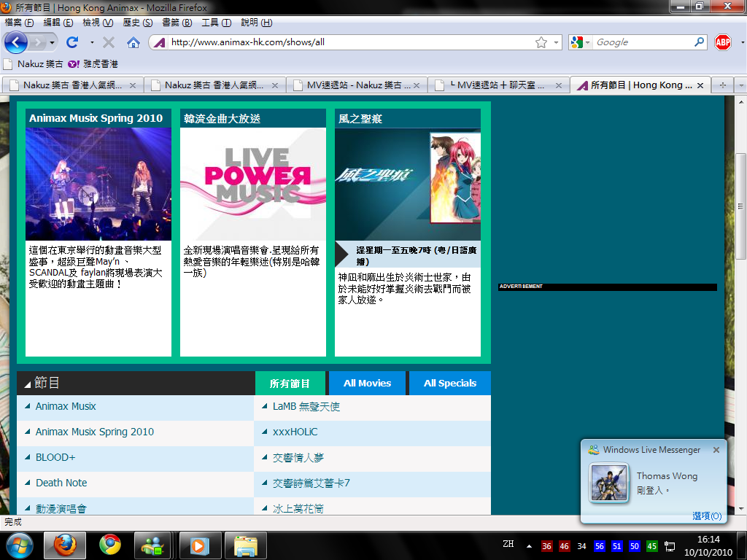
Task: Open the 書籤 (B) menu
Action: (x=177, y=23)
